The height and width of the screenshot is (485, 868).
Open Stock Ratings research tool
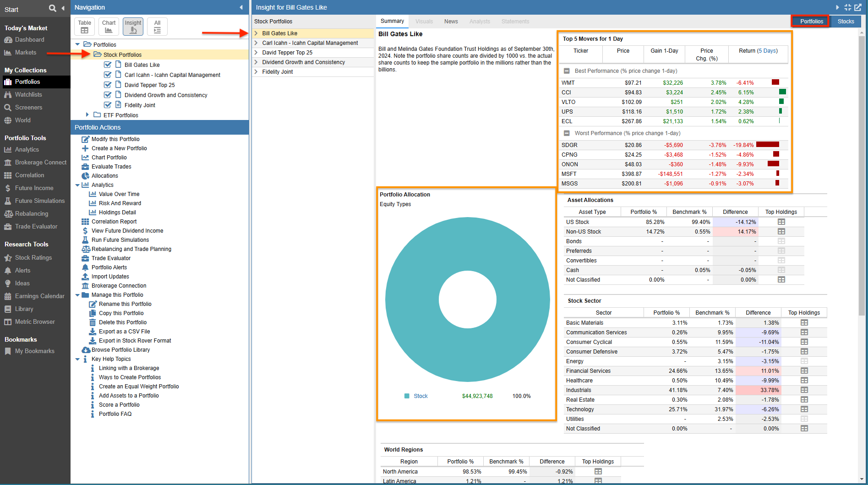[x=33, y=258]
